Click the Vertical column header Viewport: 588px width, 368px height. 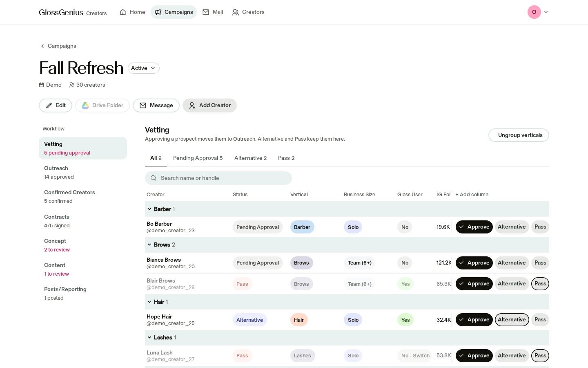[x=299, y=195]
